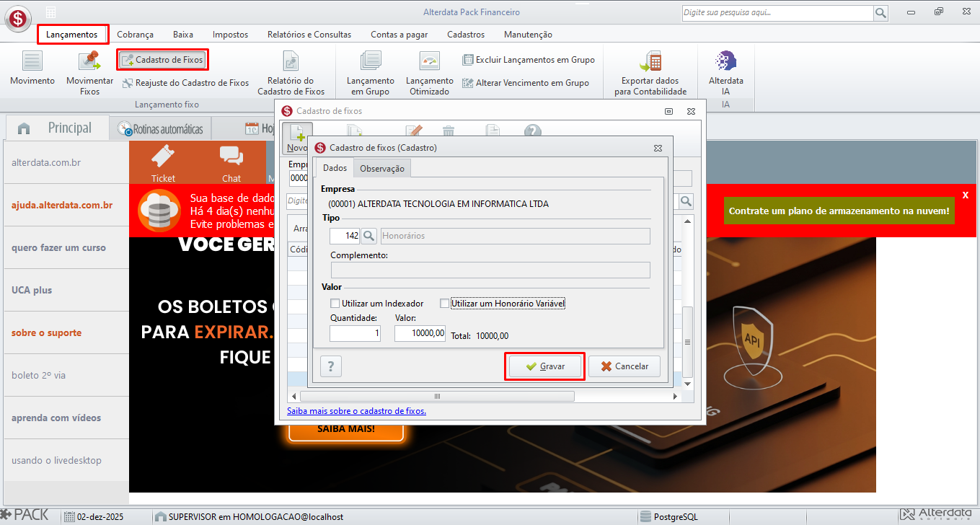
Task: Click the Complemento text field
Action: click(x=490, y=270)
